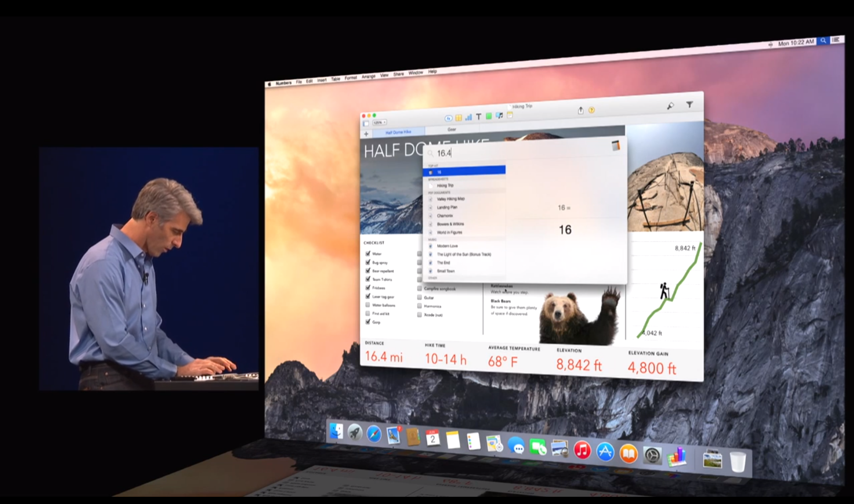Image resolution: width=854 pixels, height=504 pixels.
Task: Open Tips with the yellow question mark icon
Action: 591,110
